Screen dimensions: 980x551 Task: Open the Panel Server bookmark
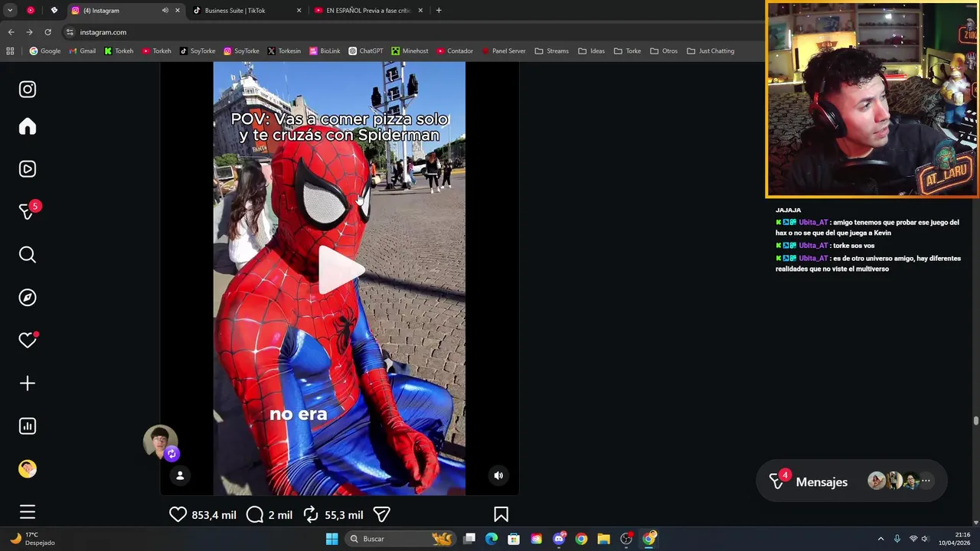(x=503, y=51)
